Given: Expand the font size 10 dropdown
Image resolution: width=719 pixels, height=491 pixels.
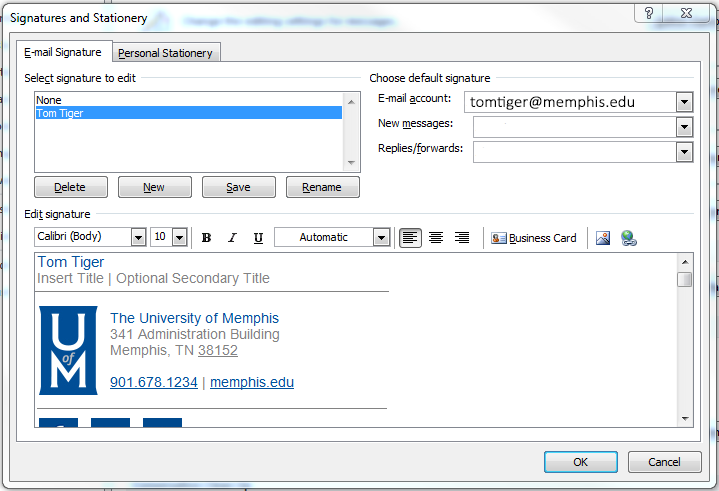Looking at the screenshot, I should (179, 238).
